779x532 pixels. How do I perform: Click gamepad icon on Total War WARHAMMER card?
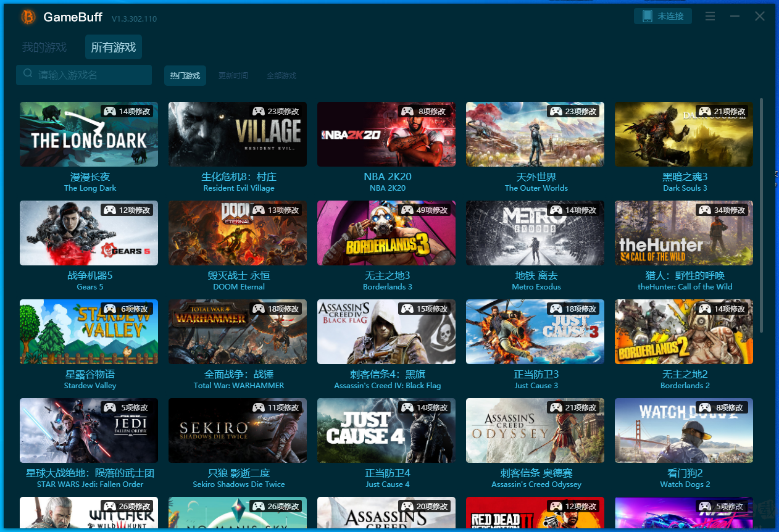[x=258, y=309]
